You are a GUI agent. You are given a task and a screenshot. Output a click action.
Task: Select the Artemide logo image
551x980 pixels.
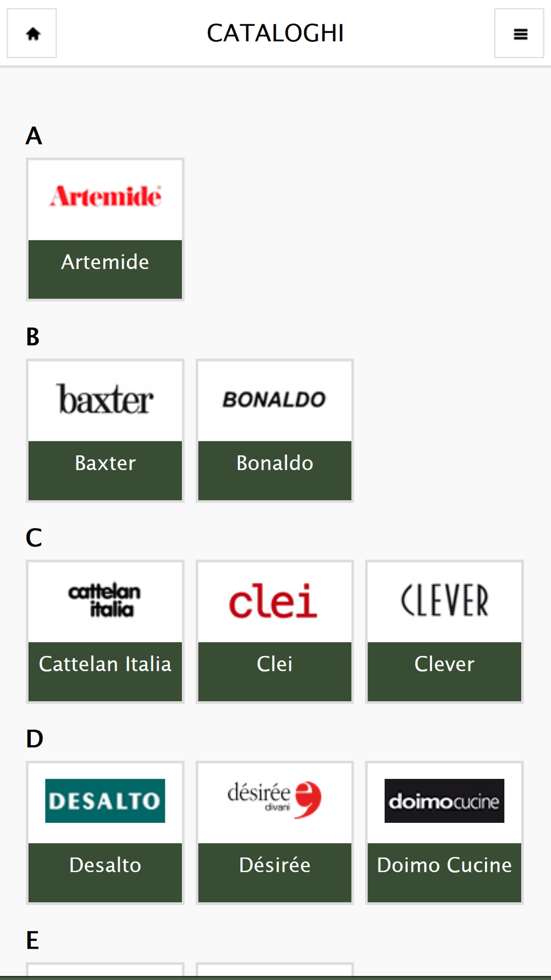tap(105, 197)
